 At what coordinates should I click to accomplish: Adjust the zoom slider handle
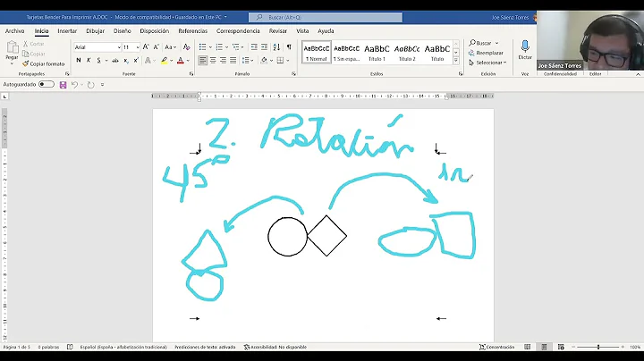click(598, 347)
